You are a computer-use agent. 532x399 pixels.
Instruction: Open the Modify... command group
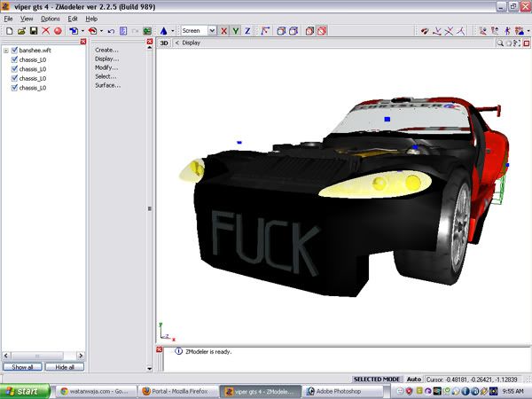(106, 67)
